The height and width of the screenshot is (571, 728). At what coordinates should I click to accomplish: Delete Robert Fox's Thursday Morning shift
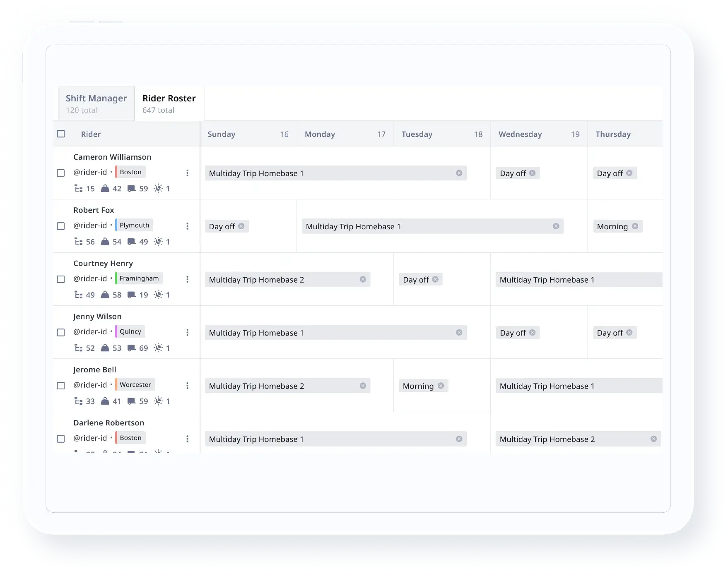pyautogui.click(x=634, y=226)
